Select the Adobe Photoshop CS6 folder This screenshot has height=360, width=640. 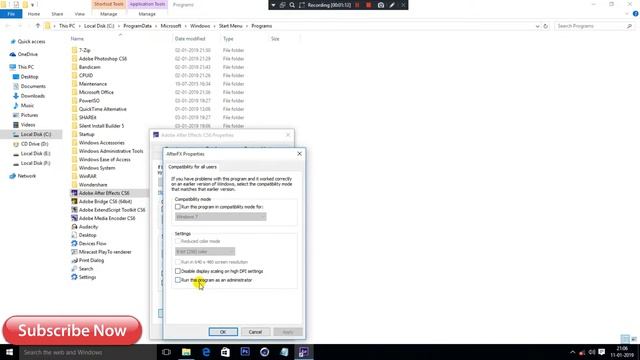pyautogui.click(x=103, y=59)
